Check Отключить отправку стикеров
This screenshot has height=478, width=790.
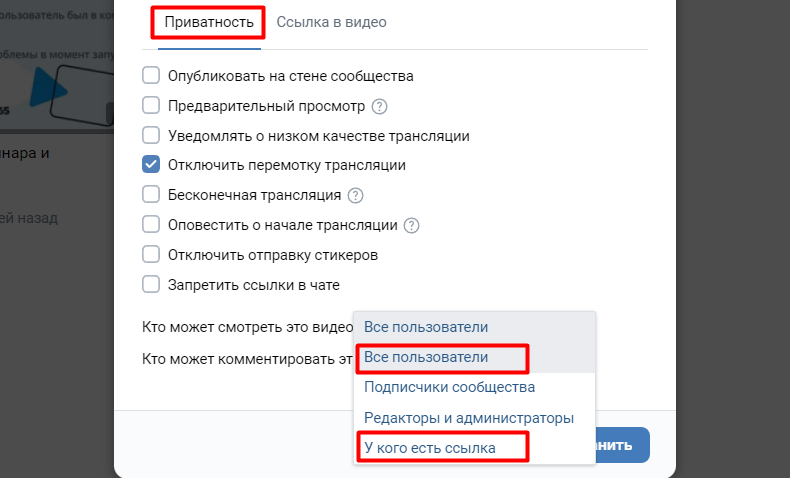(151, 255)
